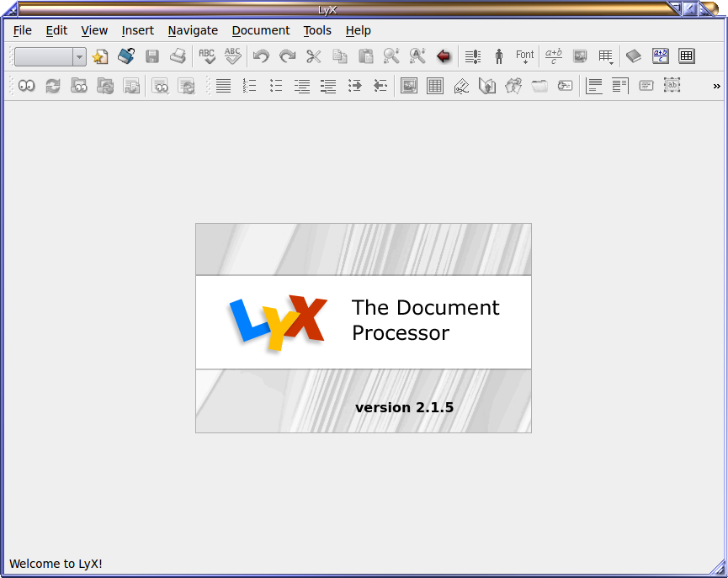Expand toolbar overflow chevron »
The image size is (728, 578).
click(716, 87)
